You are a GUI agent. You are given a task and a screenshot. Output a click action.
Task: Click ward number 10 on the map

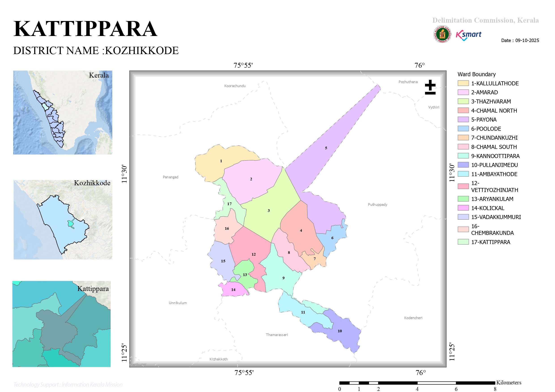point(340,331)
